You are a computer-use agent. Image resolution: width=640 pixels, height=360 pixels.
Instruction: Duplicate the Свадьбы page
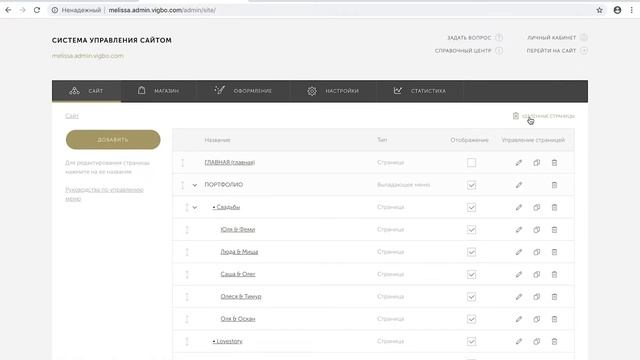pyautogui.click(x=536, y=207)
